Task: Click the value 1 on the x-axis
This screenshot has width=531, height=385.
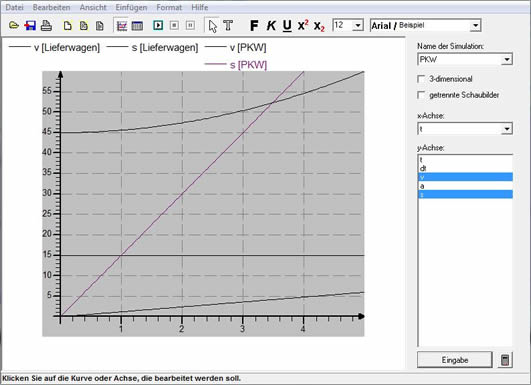Action: click(x=121, y=328)
